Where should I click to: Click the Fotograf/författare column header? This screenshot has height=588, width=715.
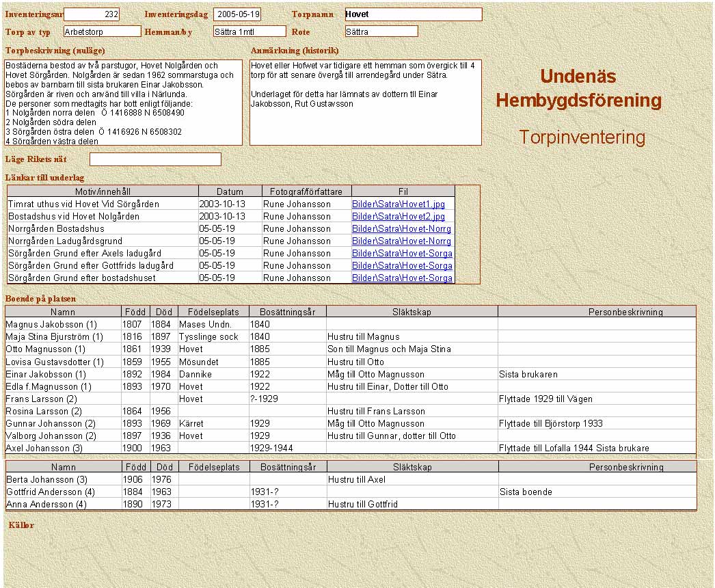306,191
